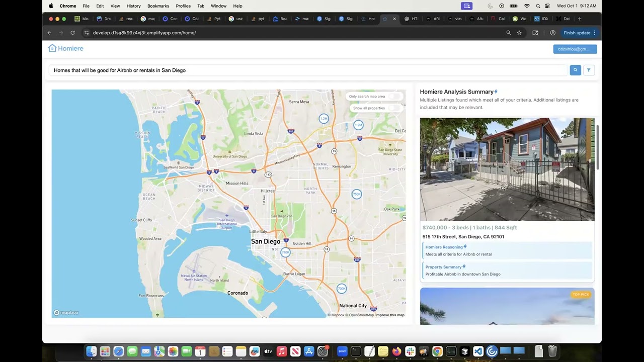Viewport: 644px width, 362px height.
Task: Click the Improve this map link
Action: tap(390, 315)
